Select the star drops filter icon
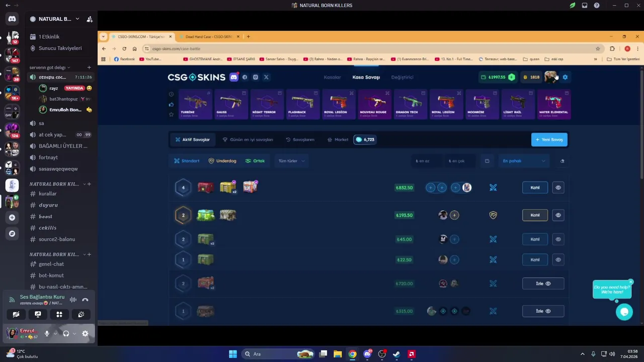Image resolution: width=644 pixels, height=362 pixels. [171, 114]
